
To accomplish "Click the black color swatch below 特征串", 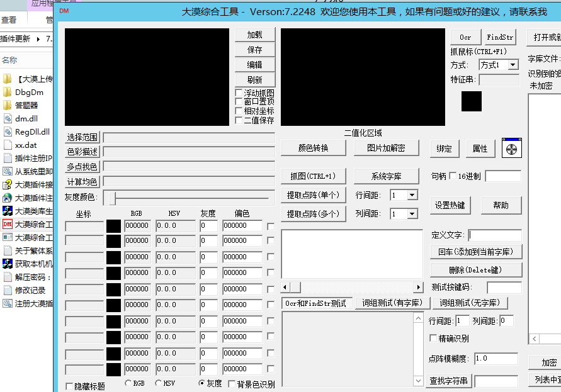I will (471, 101).
